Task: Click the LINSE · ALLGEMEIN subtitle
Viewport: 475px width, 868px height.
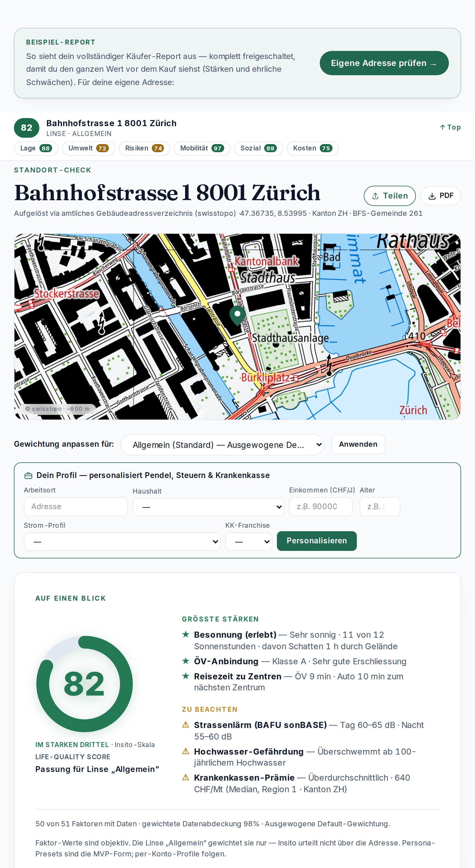Action: pos(79,134)
